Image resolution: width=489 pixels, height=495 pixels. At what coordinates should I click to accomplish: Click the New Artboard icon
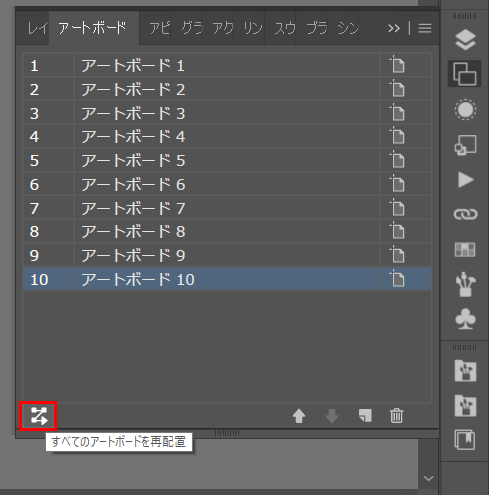click(365, 416)
